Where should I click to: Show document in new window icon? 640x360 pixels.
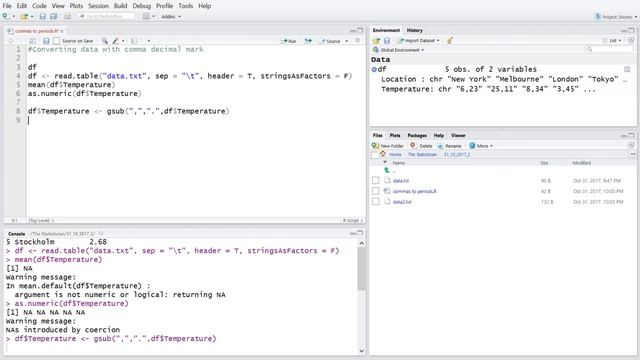32,41
